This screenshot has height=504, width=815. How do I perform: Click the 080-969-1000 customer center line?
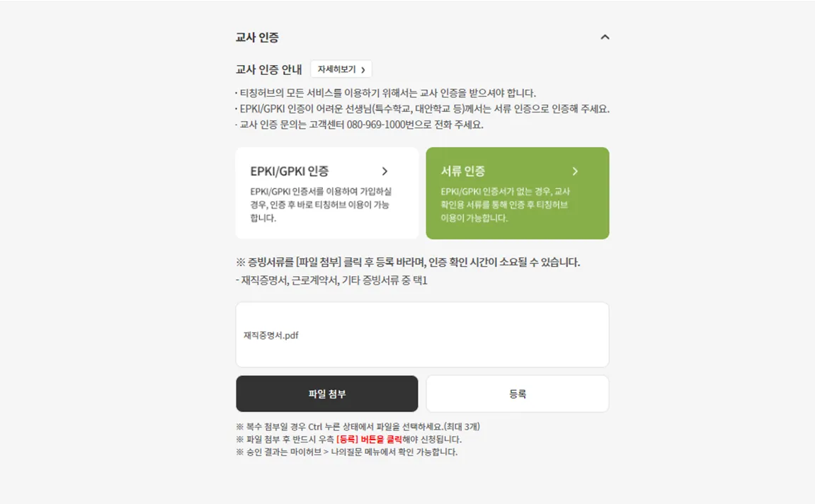click(x=359, y=125)
